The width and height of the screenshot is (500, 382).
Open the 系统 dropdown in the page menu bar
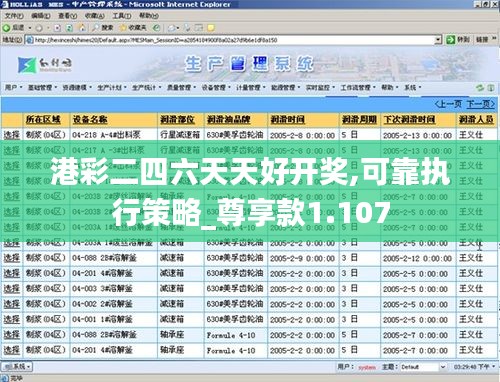click(x=413, y=88)
